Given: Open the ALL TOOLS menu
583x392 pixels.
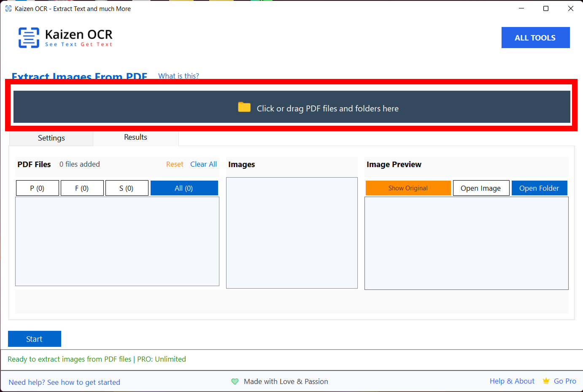Looking at the screenshot, I should [x=535, y=38].
